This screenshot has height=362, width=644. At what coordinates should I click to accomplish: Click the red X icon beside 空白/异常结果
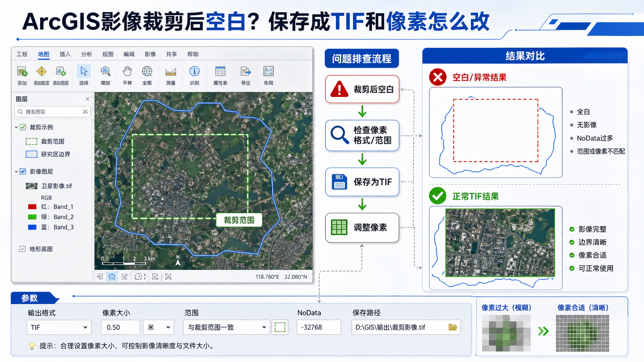438,77
